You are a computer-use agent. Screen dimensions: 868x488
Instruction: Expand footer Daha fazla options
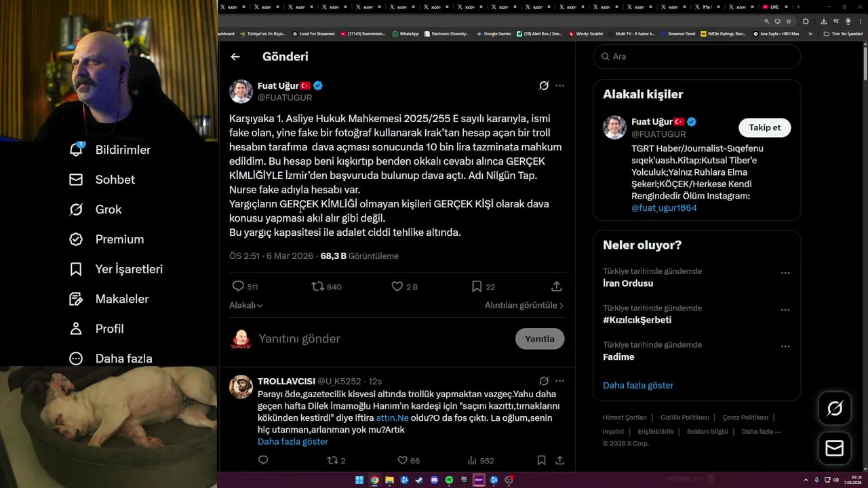(x=761, y=432)
